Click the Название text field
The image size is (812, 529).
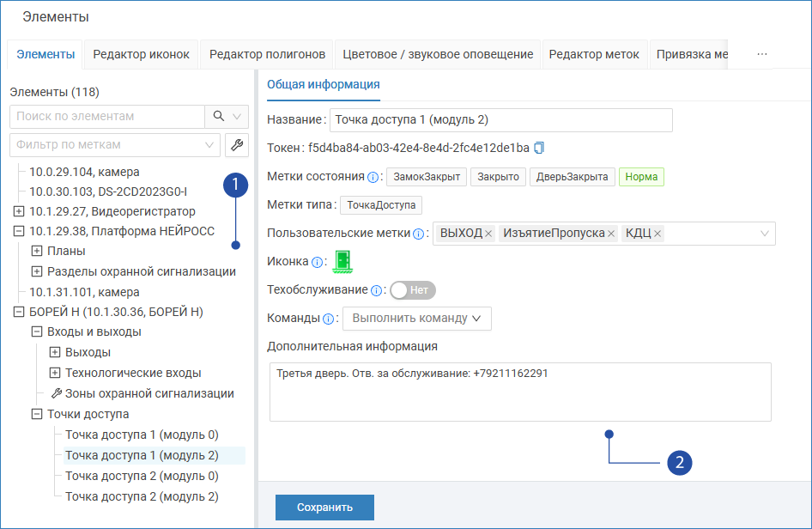(500, 119)
